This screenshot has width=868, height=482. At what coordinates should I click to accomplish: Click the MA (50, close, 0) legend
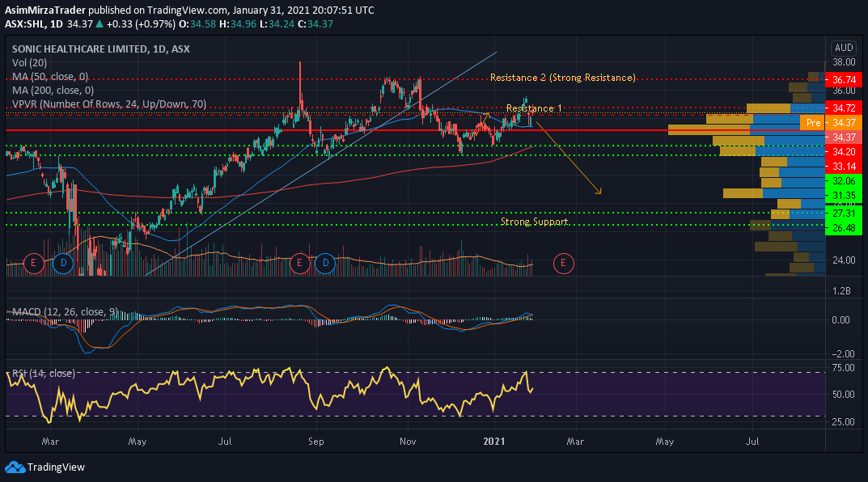[x=50, y=76]
